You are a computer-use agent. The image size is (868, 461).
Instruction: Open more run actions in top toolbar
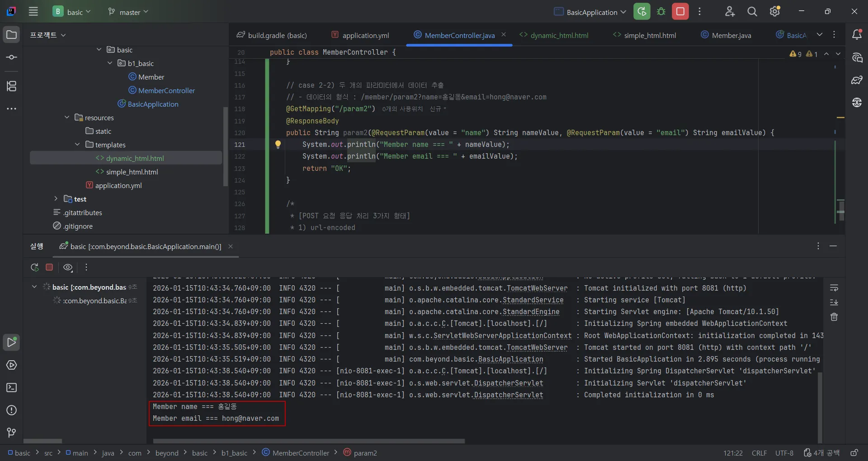click(699, 12)
